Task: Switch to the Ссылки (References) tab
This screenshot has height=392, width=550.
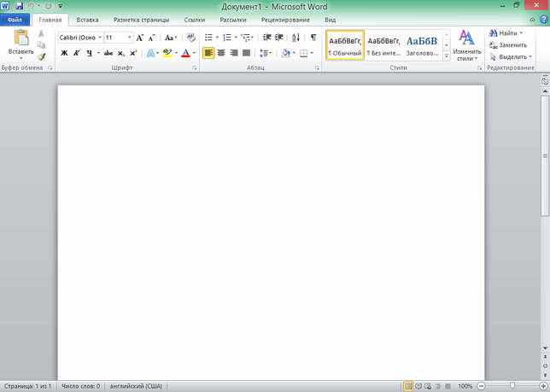Action: tap(195, 20)
